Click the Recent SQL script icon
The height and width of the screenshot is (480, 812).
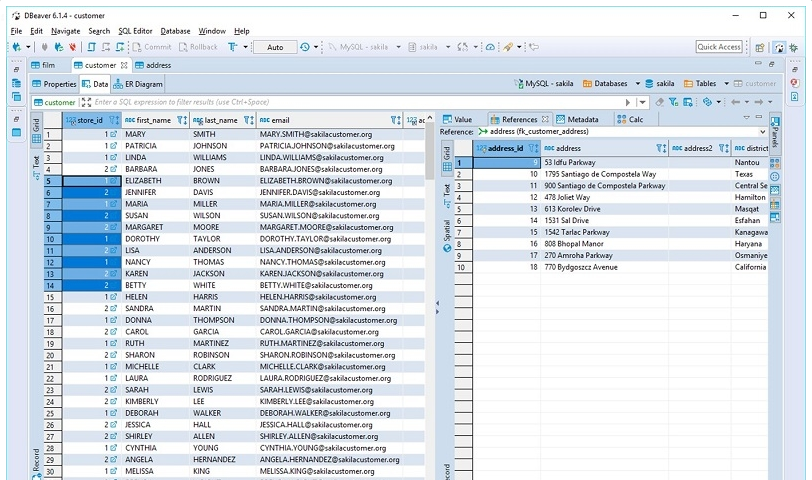coord(106,47)
